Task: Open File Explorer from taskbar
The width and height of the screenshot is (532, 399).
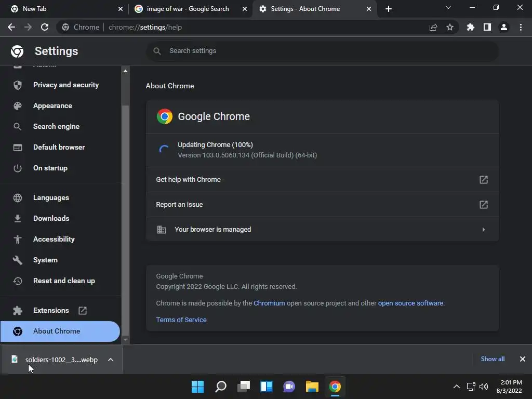Action: 312,387
